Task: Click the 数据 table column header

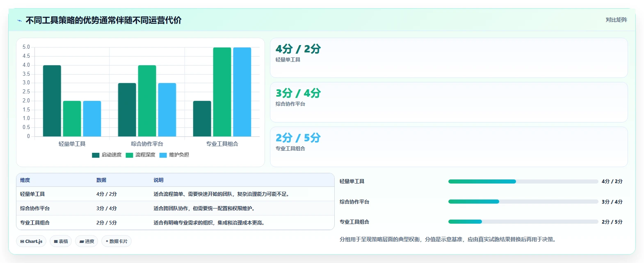Action: pyautogui.click(x=101, y=180)
